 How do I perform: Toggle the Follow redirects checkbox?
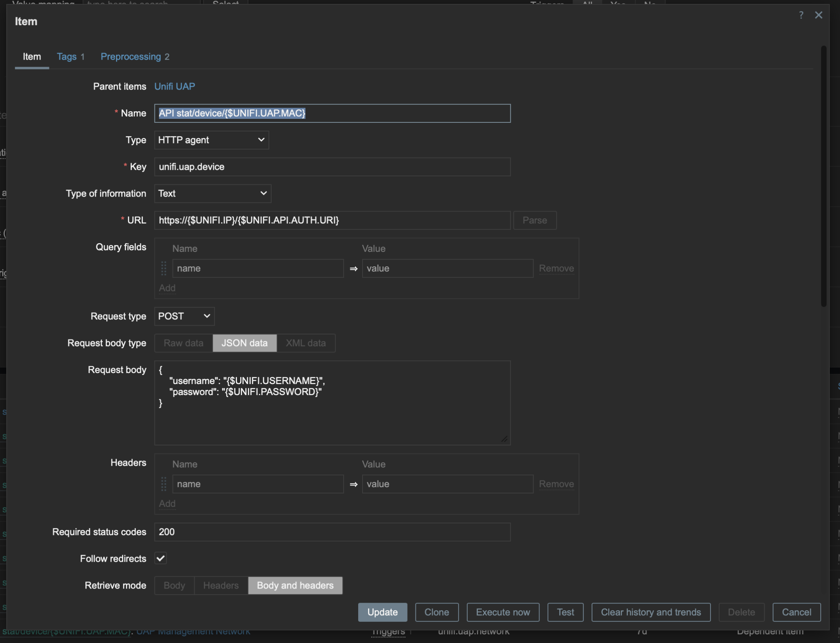(160, 558)
